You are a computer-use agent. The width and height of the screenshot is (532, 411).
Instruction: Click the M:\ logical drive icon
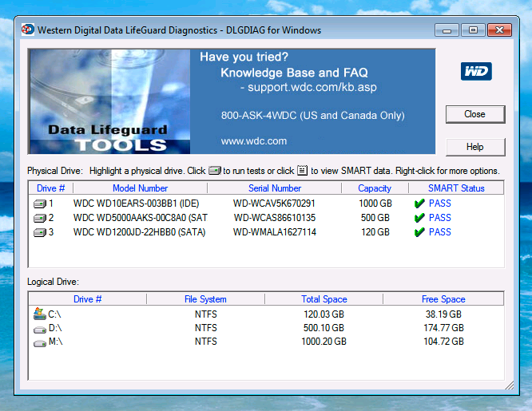point(40,342)
